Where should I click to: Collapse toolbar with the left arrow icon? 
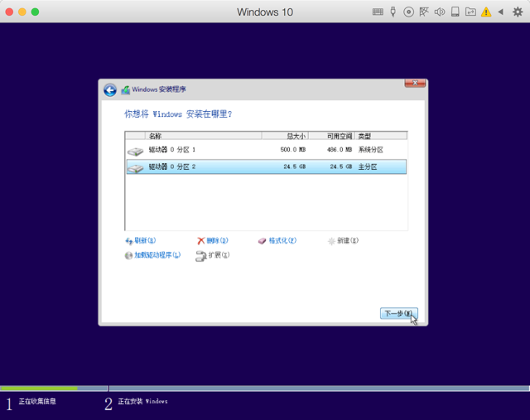click(500, 12)
